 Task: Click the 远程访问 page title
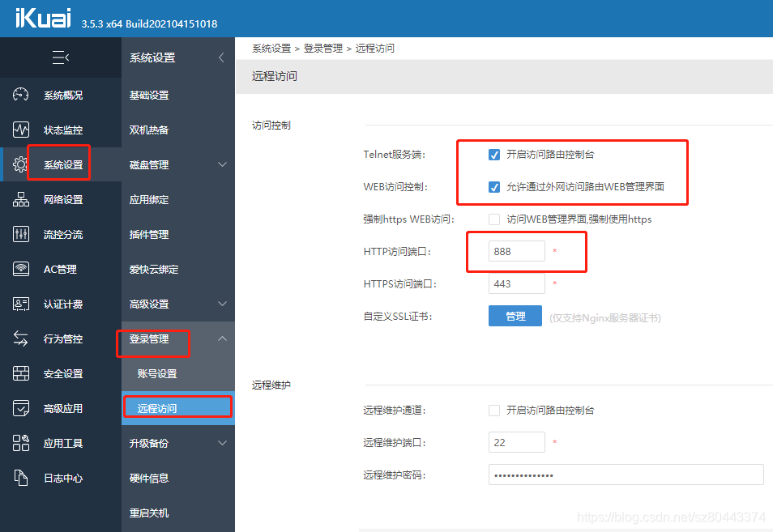pyautogui.click(x=275, y=76)
